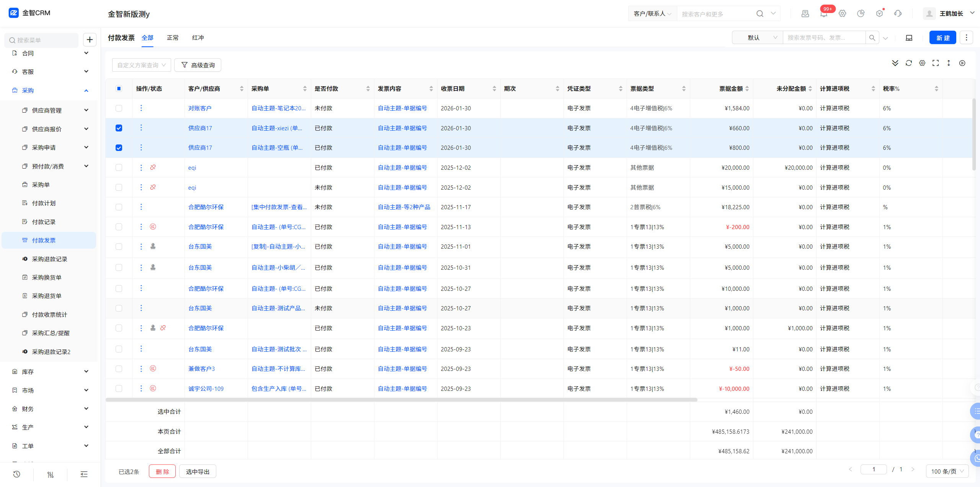Click the 新建 button

tap(942, 38)
